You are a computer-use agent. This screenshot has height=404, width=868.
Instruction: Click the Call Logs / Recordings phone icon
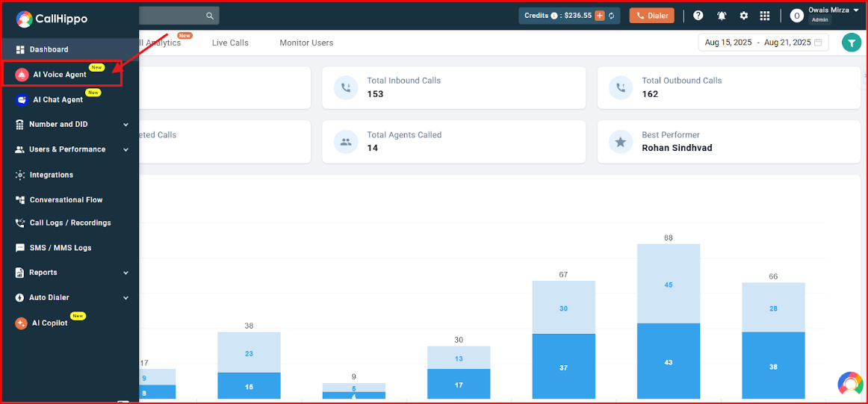pyautogui.click(x=20, y=223)
